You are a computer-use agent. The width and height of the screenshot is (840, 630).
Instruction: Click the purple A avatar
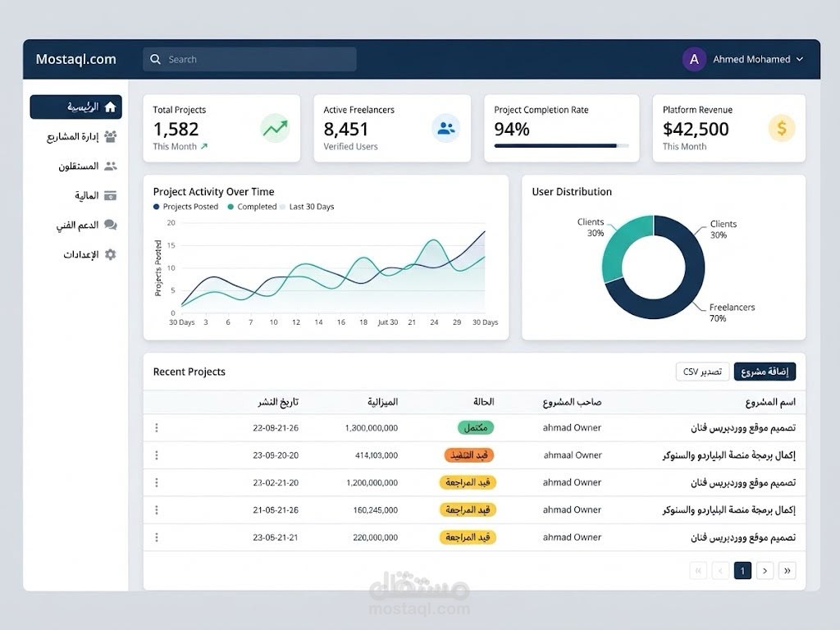click(694, 59)
